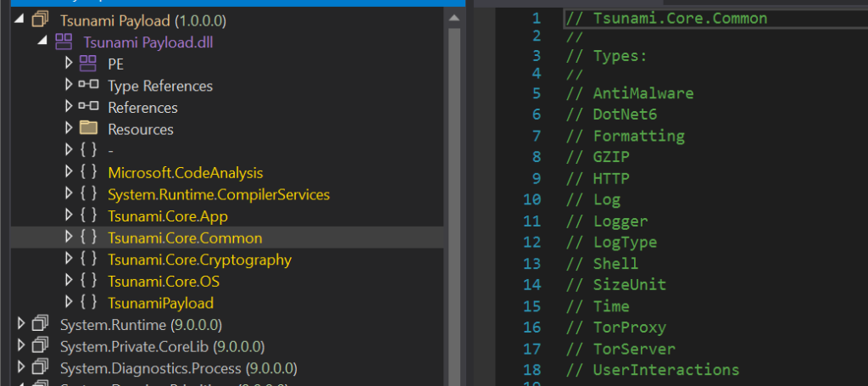Collapse the Tsunami Payload.dll tree node

point(42,42)
